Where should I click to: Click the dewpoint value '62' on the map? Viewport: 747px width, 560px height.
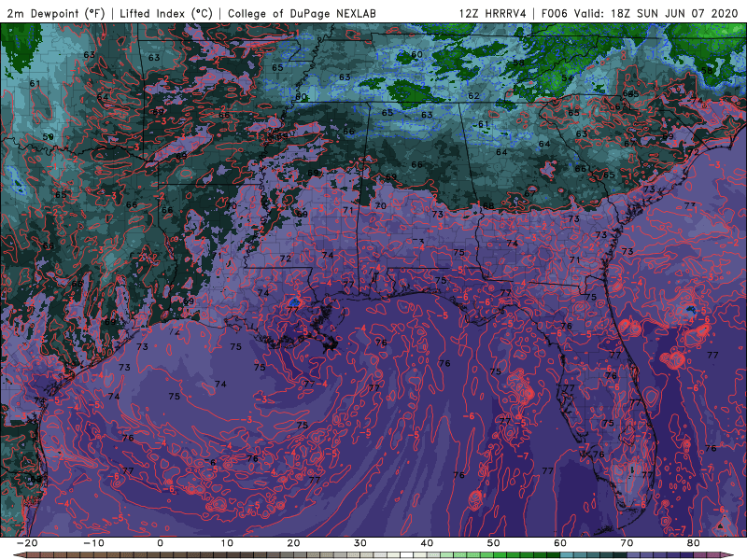473,96
